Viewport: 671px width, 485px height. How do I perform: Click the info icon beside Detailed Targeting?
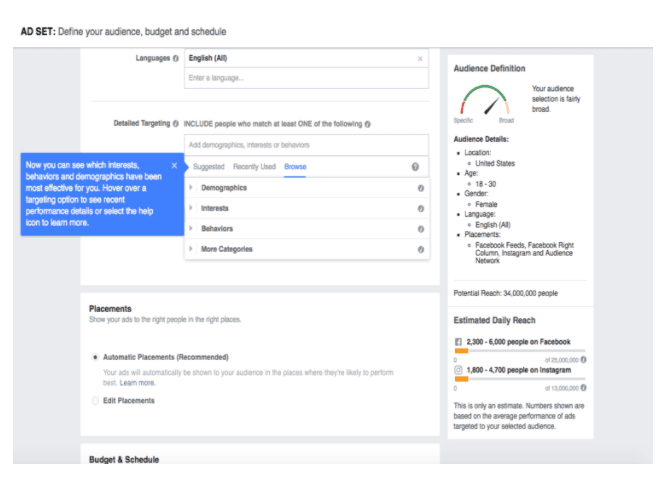(x=175, y=124)
